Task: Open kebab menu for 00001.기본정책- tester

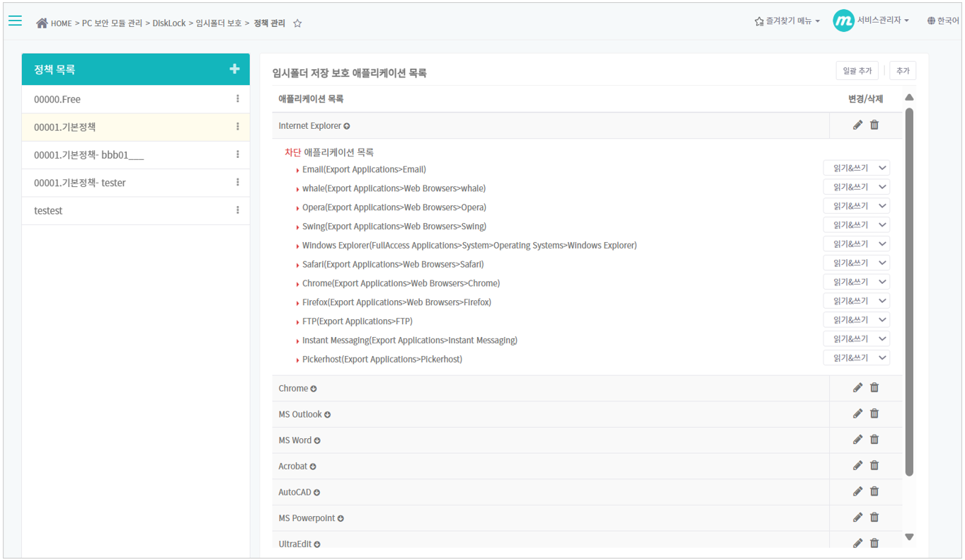Action: pyautogui.click(x=238, y=182)
